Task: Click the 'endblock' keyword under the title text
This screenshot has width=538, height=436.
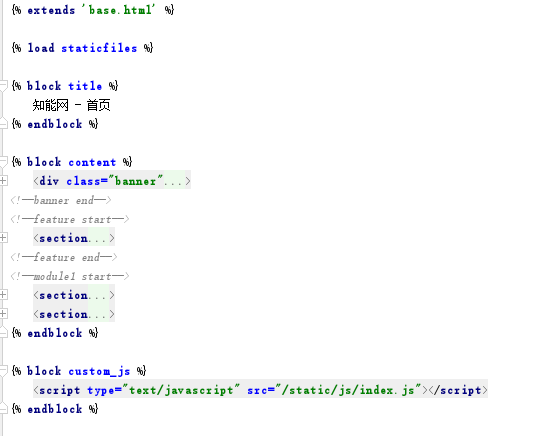Action: point(55,124)
